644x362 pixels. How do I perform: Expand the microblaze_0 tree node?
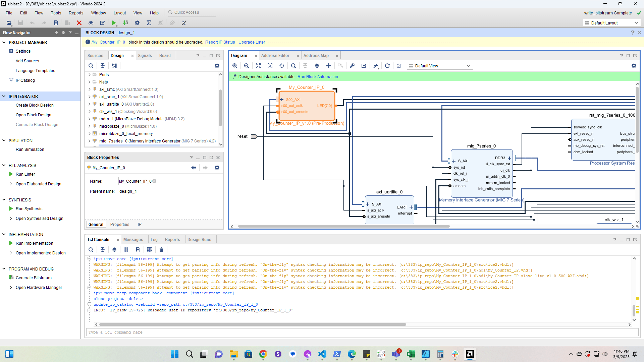pos(90,126)
